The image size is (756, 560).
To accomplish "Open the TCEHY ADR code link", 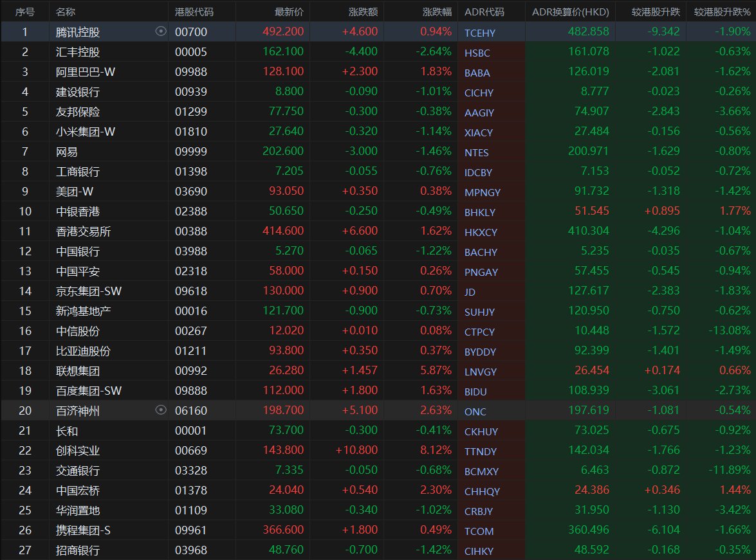I will click(x=480, y=33).
